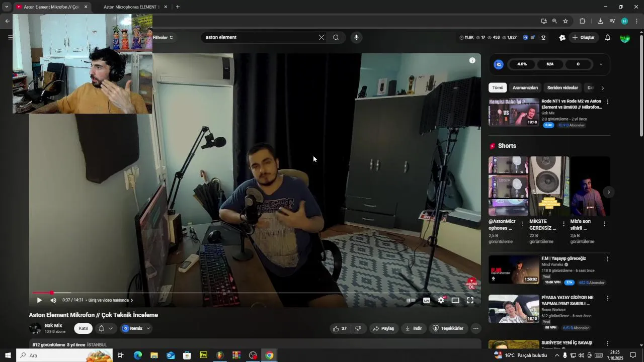The image size is (644, 362).
Task: Bookmark this page with the star
Action: pyautogui.click(x=566, y=21)
